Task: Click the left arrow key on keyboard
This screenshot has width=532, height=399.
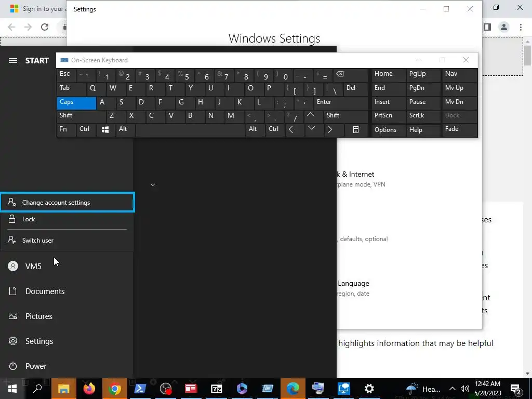Action: [x=295, y=130]
